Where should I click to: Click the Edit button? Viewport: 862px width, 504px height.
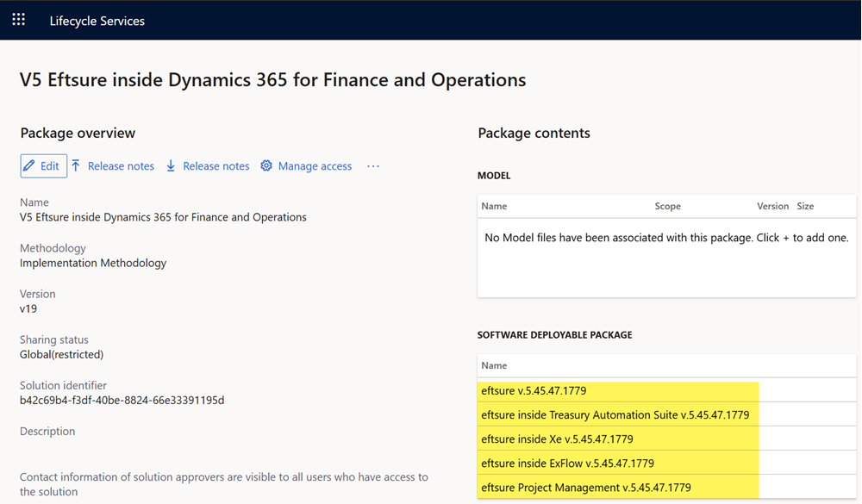click(43, 166)
